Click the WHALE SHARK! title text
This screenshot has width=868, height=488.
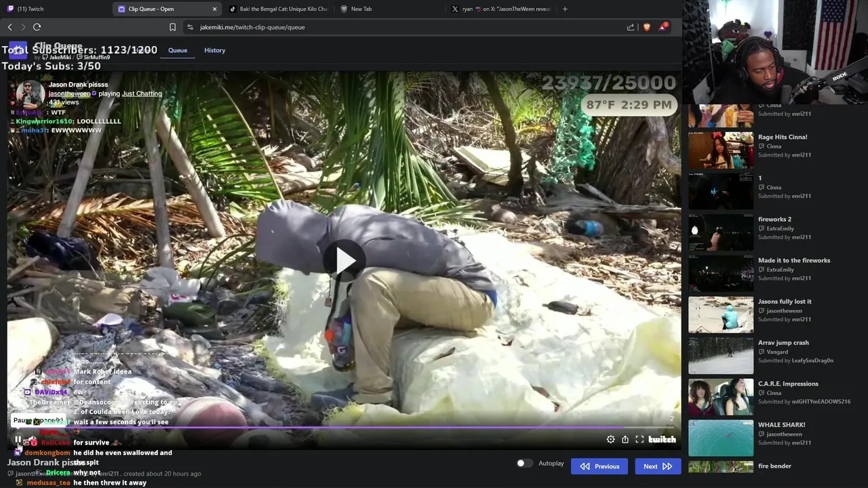pyautogui.click(x=782, y=425)
